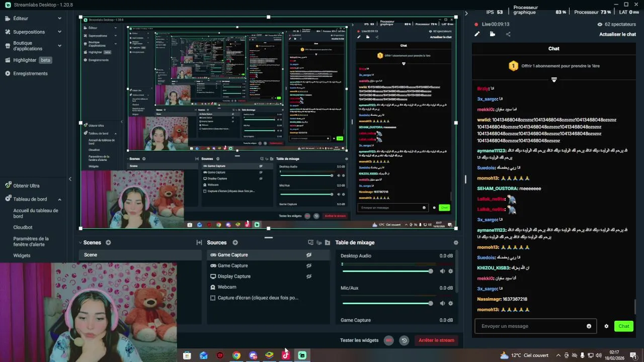
Task: Click the gold hexagon number 1 badge
Action: pyautogui.click(x=513, y=66)
